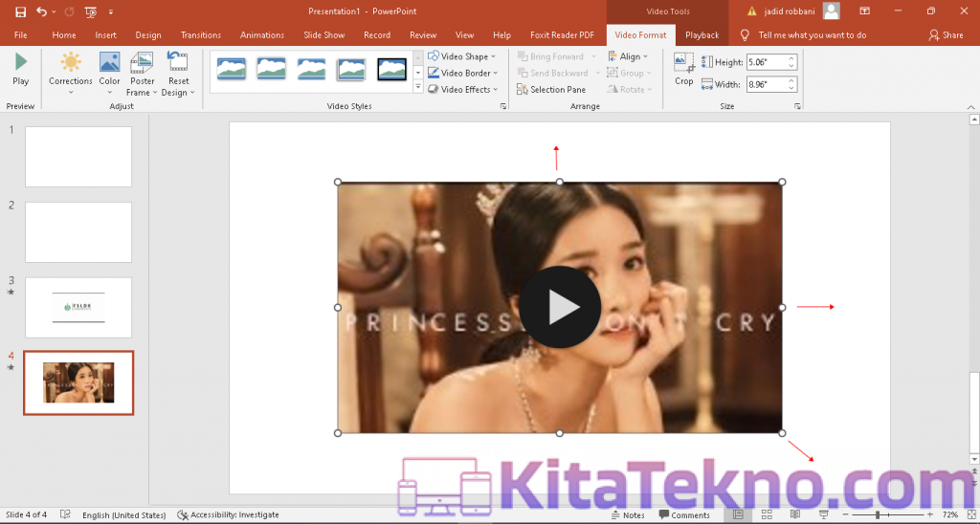Click the Width value field

[x=767, y=84]
